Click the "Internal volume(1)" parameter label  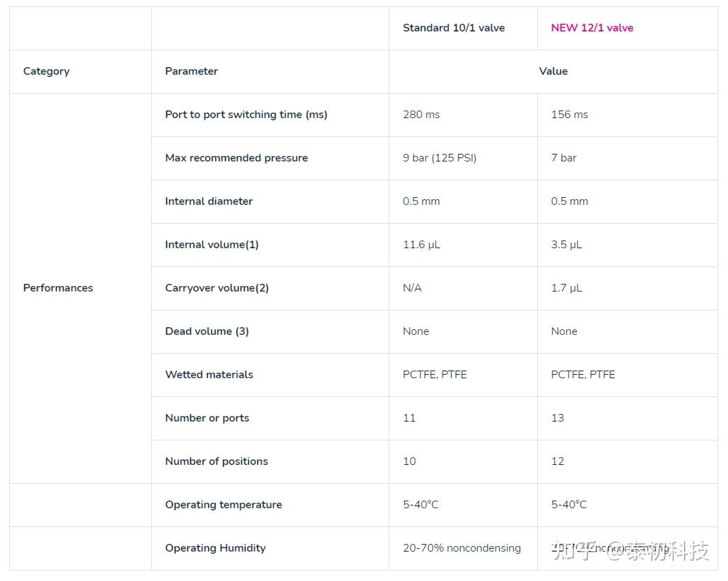tap(211, 245)
